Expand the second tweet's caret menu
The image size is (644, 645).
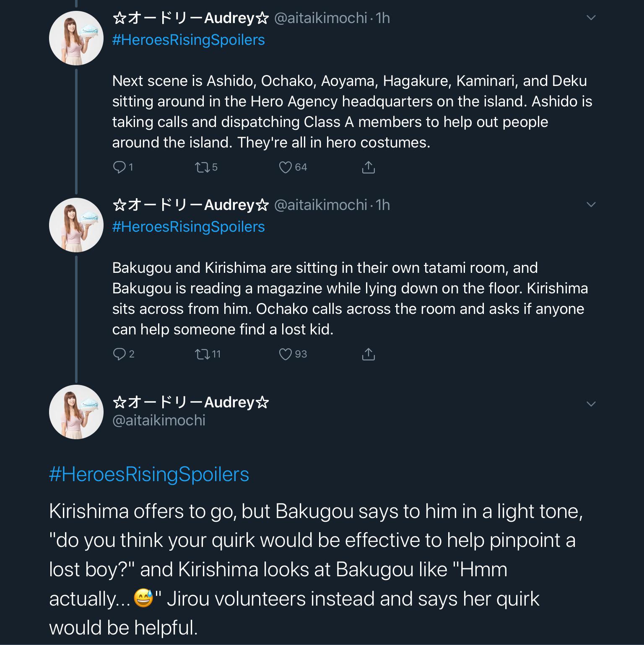click(x=592, y=205)
